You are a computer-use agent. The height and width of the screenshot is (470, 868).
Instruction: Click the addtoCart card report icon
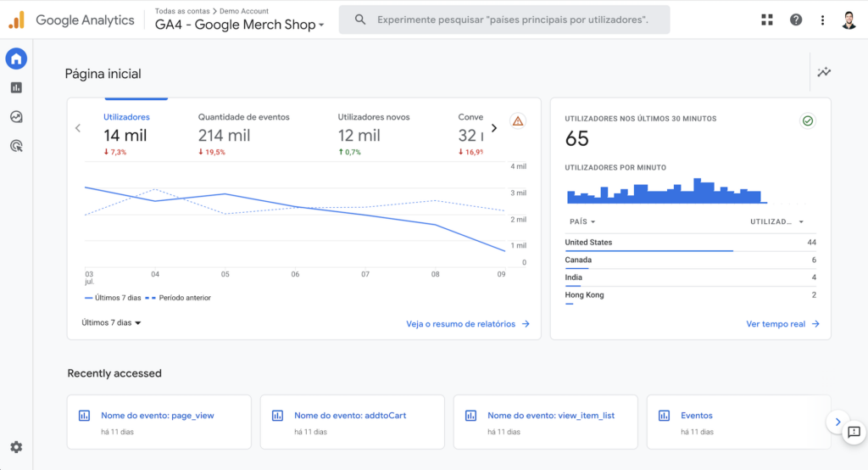[277, 416]
